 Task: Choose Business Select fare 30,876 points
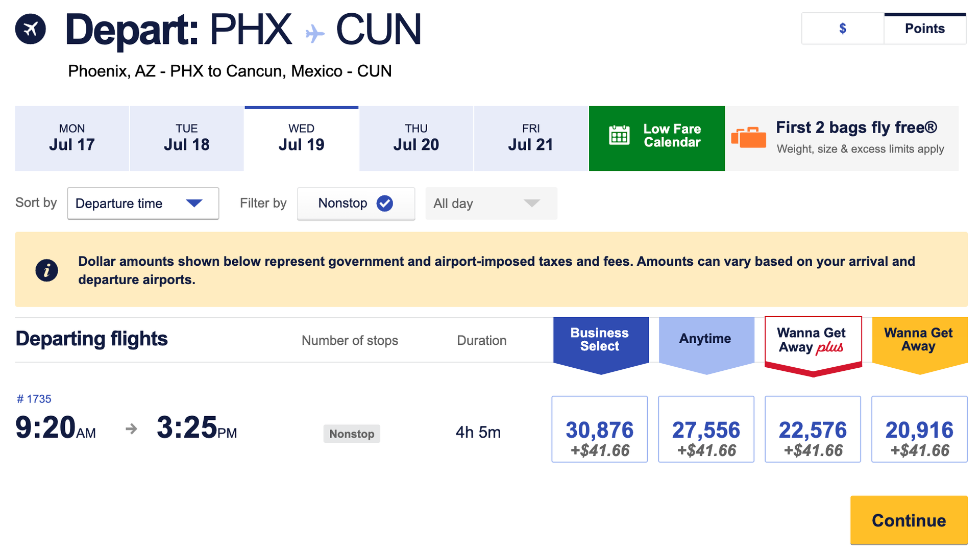(x=599, y=429)
